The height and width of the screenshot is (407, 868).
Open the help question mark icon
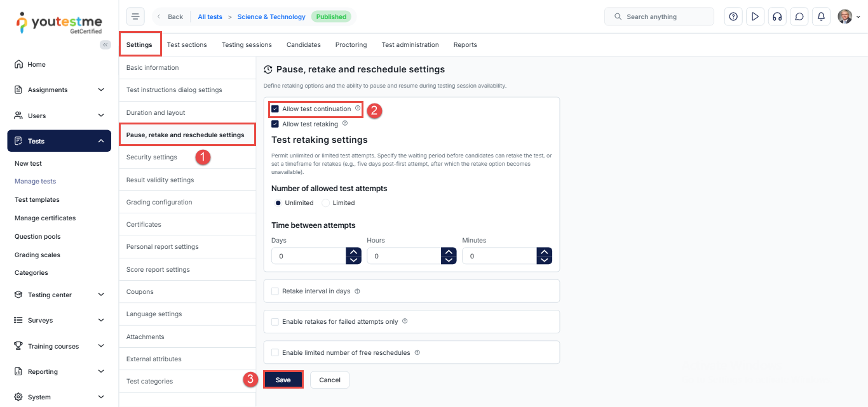tap(733, 17)
